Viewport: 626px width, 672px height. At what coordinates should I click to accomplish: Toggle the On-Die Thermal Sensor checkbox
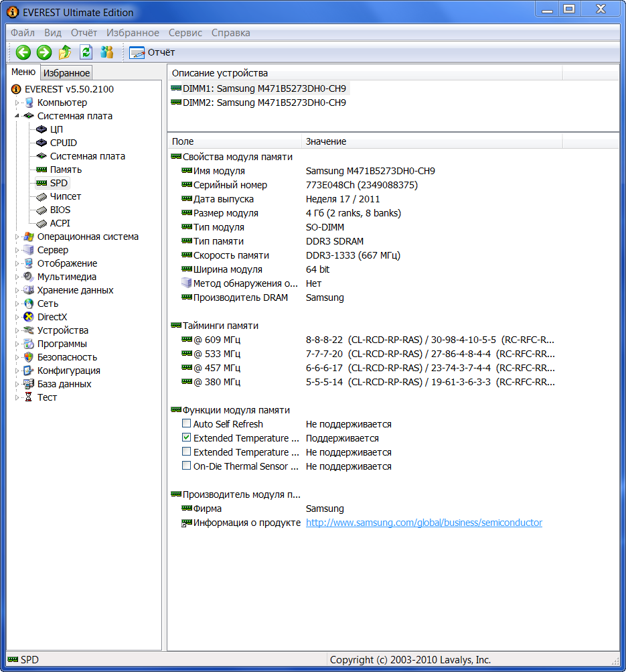[186, 466]
